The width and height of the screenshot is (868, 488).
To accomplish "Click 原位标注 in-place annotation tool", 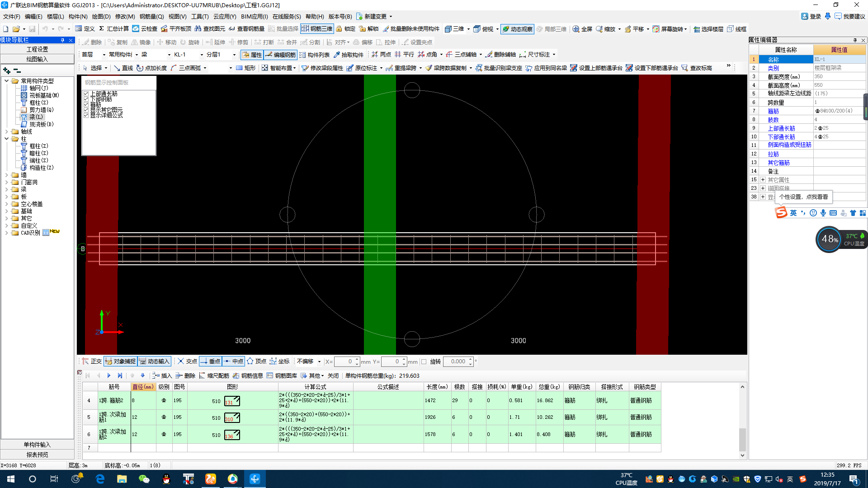I will 362,68.
